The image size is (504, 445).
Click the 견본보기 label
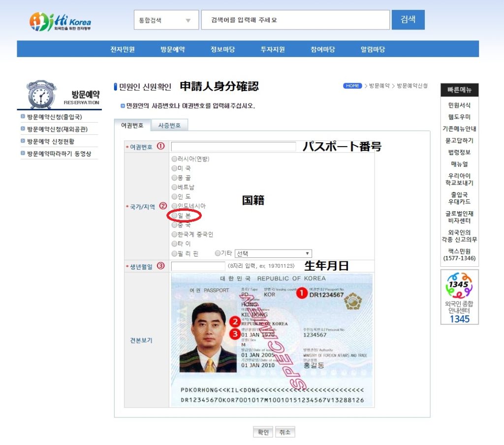141,340
